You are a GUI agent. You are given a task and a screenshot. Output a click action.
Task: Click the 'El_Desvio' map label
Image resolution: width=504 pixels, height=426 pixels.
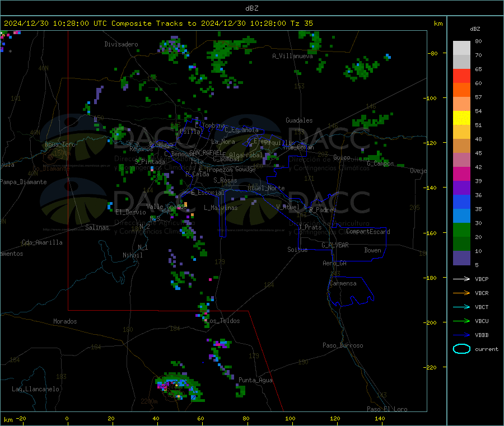click(x=131, y=212)
